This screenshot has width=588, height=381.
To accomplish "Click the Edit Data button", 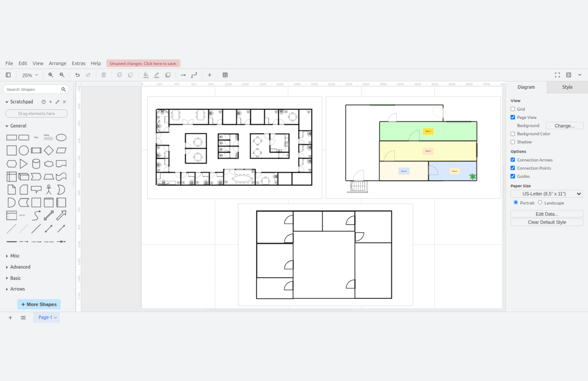I will pos(547,214).
